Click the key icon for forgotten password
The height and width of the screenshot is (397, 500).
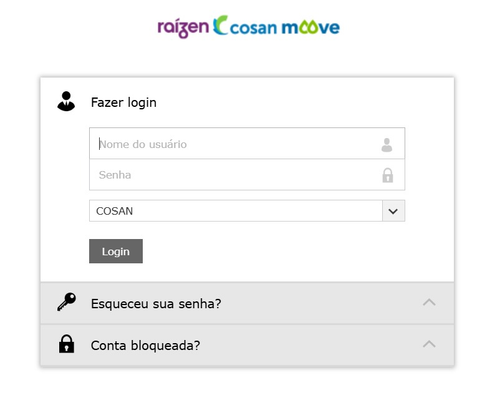(x=66, y=302)
